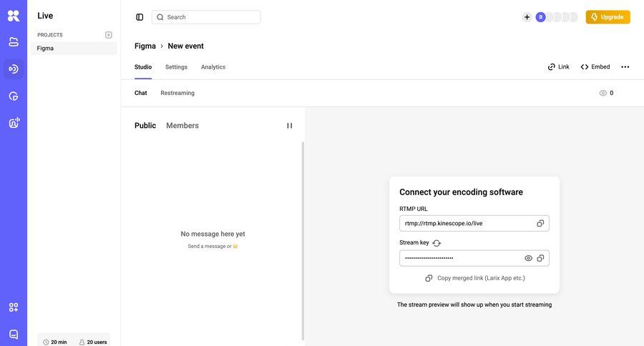This screenshot has width=644, height=346.
Task: Toggle the sidebar panel icon
Action: [x=140, y=17]
